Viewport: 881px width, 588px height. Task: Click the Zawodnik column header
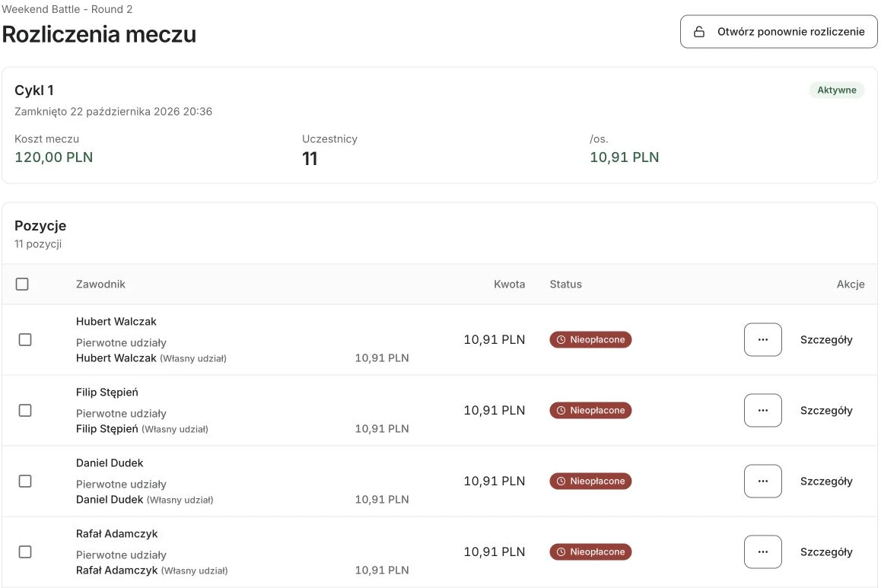point(100,284)
